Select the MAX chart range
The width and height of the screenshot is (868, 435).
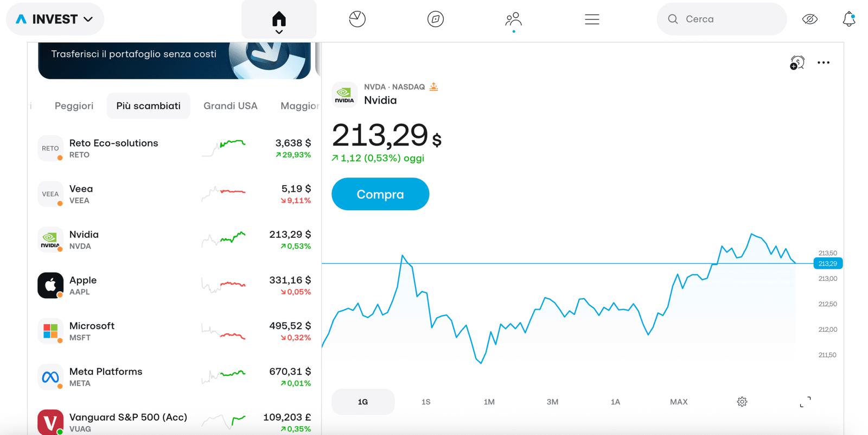coord(679,402)
